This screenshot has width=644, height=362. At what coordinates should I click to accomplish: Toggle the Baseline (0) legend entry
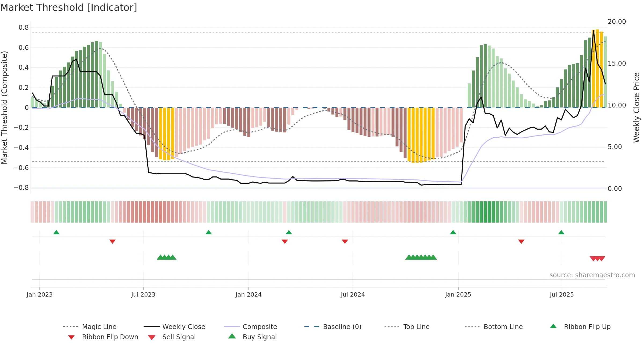click(333, 327)
